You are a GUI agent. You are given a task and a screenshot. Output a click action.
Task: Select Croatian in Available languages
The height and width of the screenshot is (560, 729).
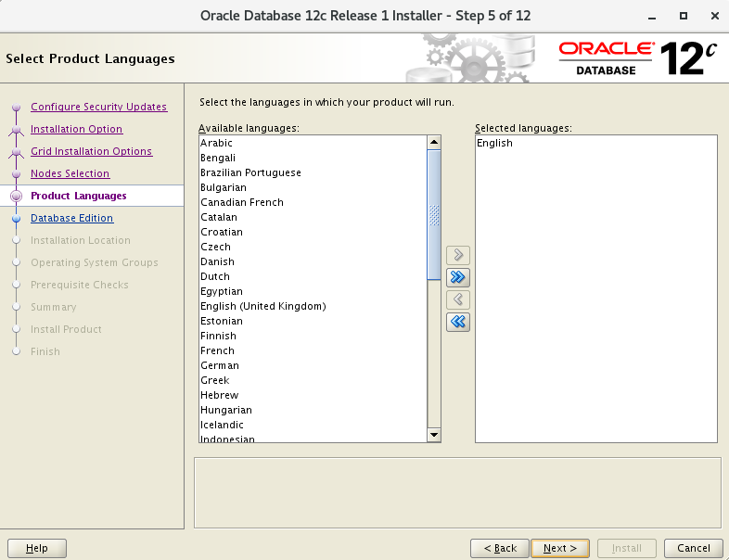click(x=313, y=233)
